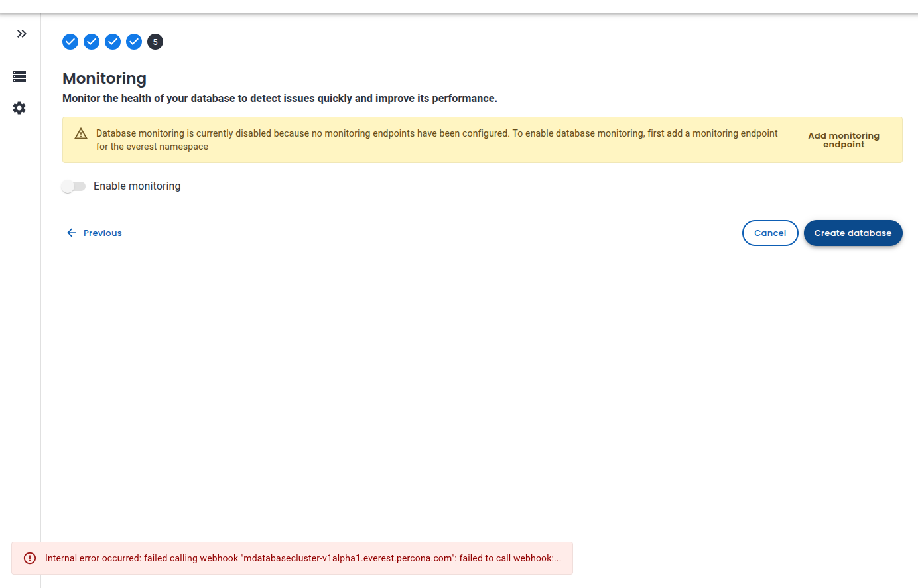Screen dimensions: 918x588
Task: Go to fourth completed step checkmark
Action: 134,42
